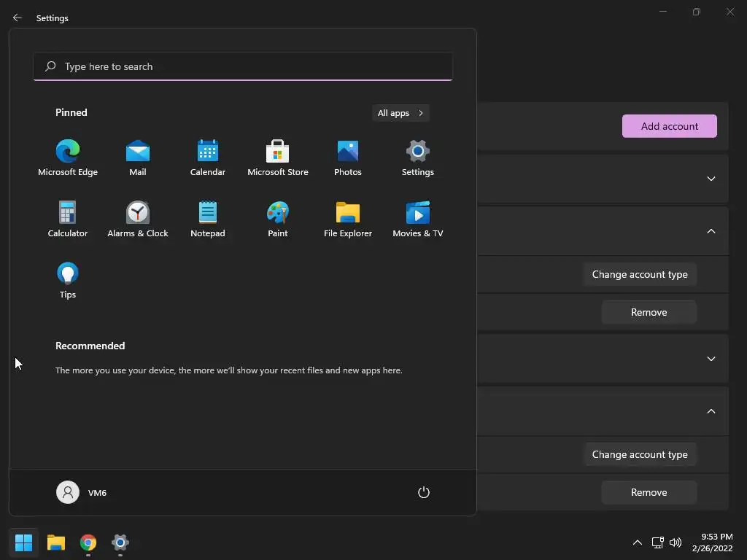Go back using the Settings back arrow
This screenshot has height=560, width=747.
[x=18, y=17]
